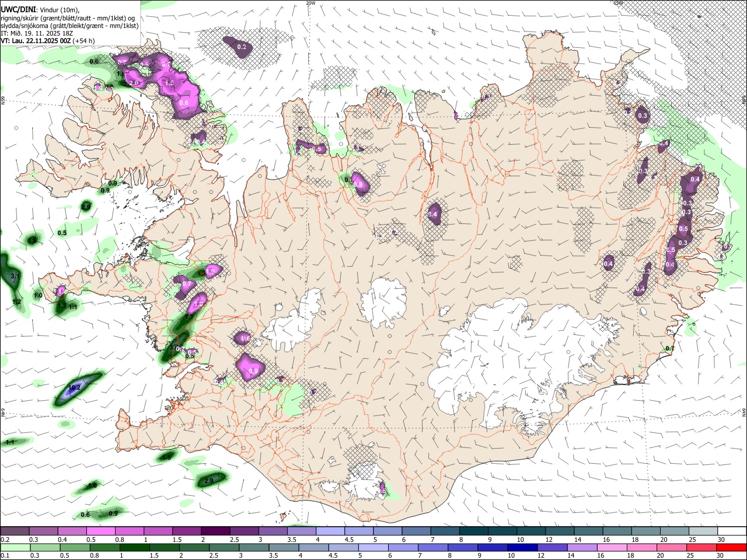Select the dark blue 10 swatch in the rain legend
This screenshot has width=747, height=560.
click(x=522, y=547)
